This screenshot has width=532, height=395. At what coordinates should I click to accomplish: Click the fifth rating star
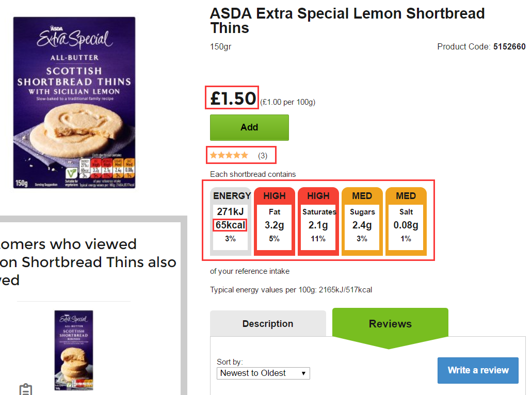[243, 154]
